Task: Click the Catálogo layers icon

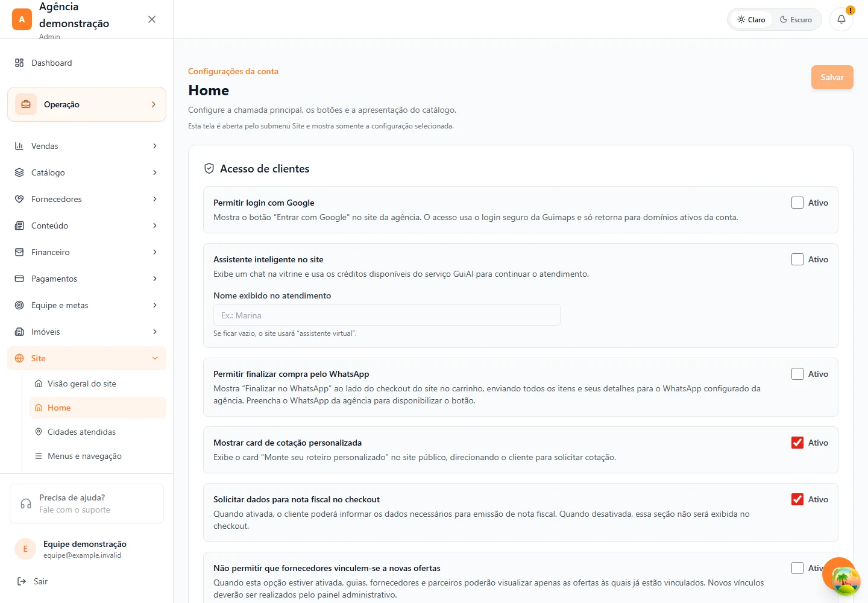Action: click(19, 172)
